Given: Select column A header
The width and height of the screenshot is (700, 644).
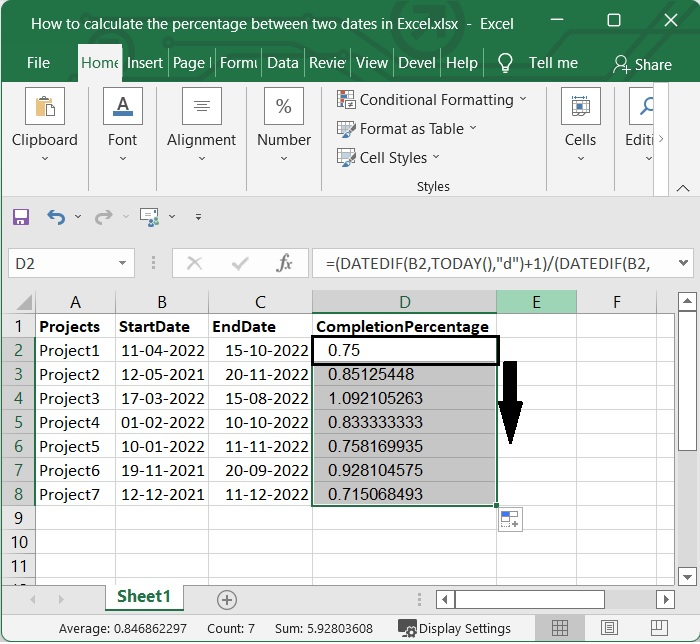Looking at the screenshot, I should click(75, 302).
